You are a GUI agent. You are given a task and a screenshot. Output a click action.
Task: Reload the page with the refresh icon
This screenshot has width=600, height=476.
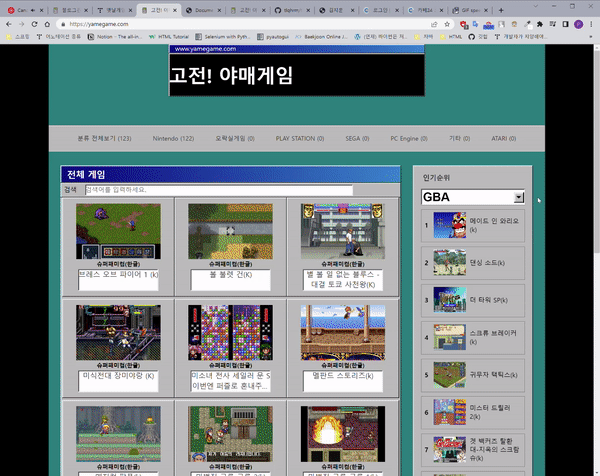35,22
